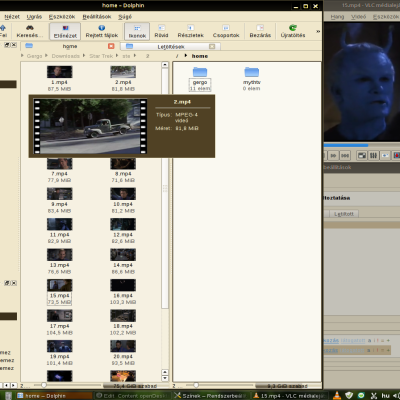This screenshot has height=400, width=400.
Task: Expand arrow after Star Trek breadcrumb
Action: point(117,55)
